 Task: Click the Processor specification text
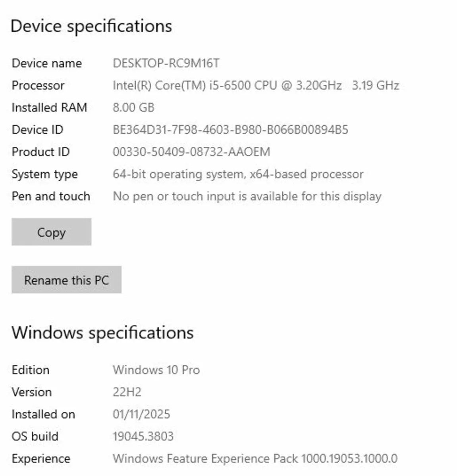pos(256,85)
